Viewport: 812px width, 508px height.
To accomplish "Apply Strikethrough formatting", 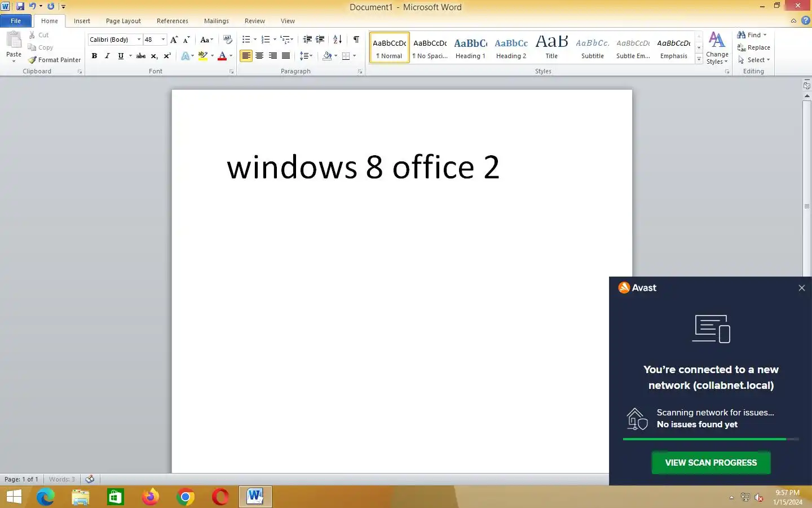I will point(141,56).
